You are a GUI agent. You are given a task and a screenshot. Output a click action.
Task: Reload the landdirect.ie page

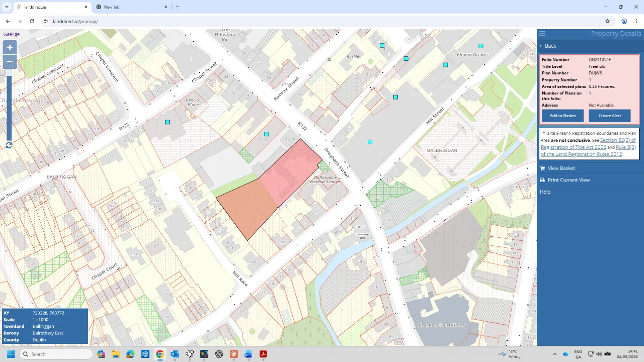pyautogui.click(x=32, y=21)
